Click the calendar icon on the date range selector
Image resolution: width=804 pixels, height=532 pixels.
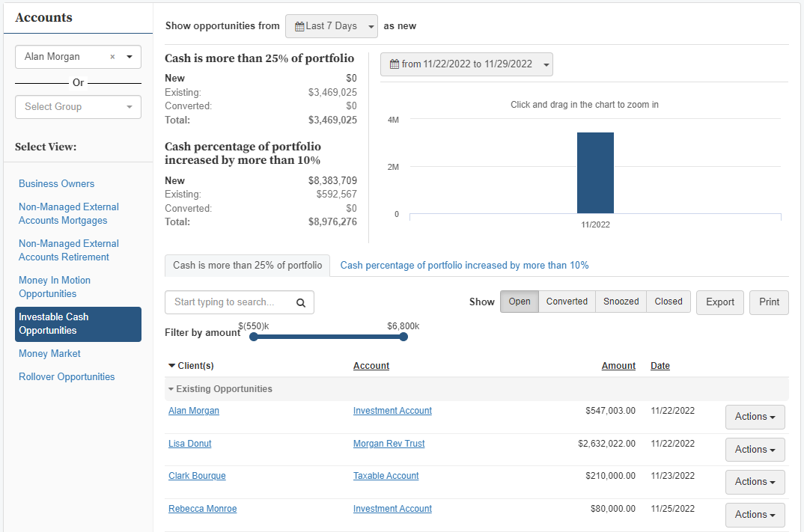[x=395, y=64]
